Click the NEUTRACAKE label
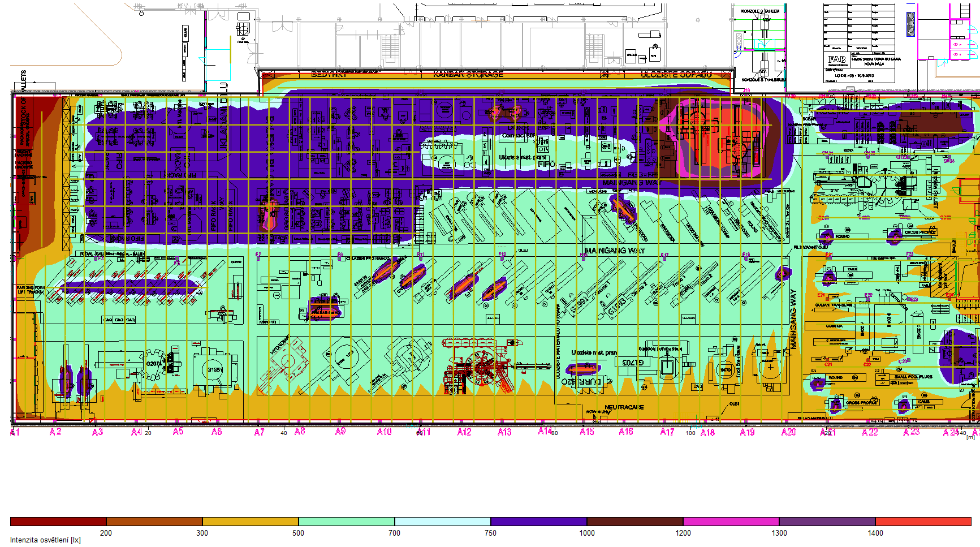The image size is (980, 547). point(624,407)
